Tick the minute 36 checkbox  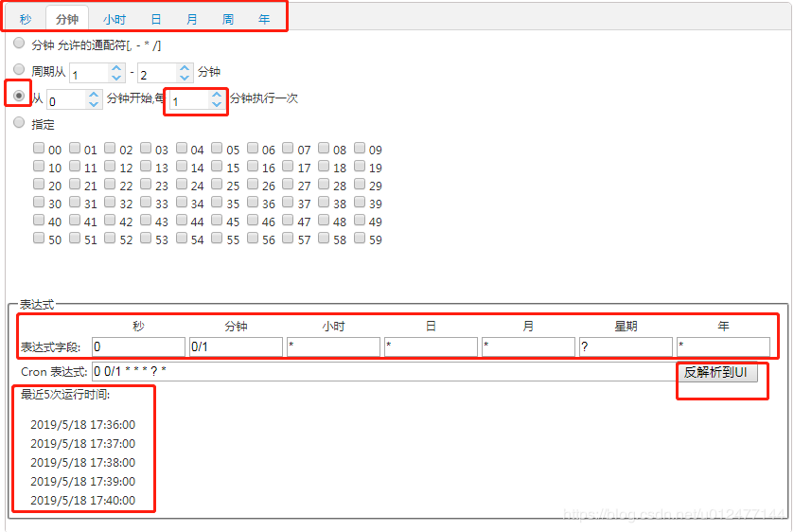[253, 202]
